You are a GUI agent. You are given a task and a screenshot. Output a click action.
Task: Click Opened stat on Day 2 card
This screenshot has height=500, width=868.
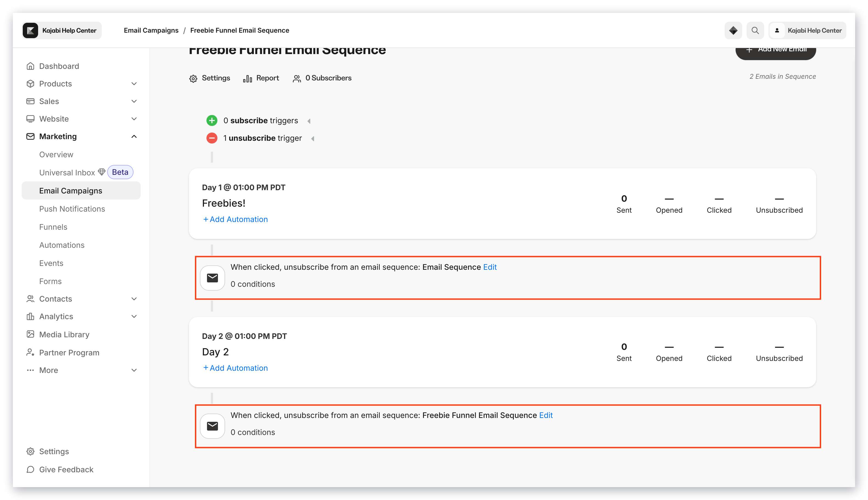coord(669,353)
